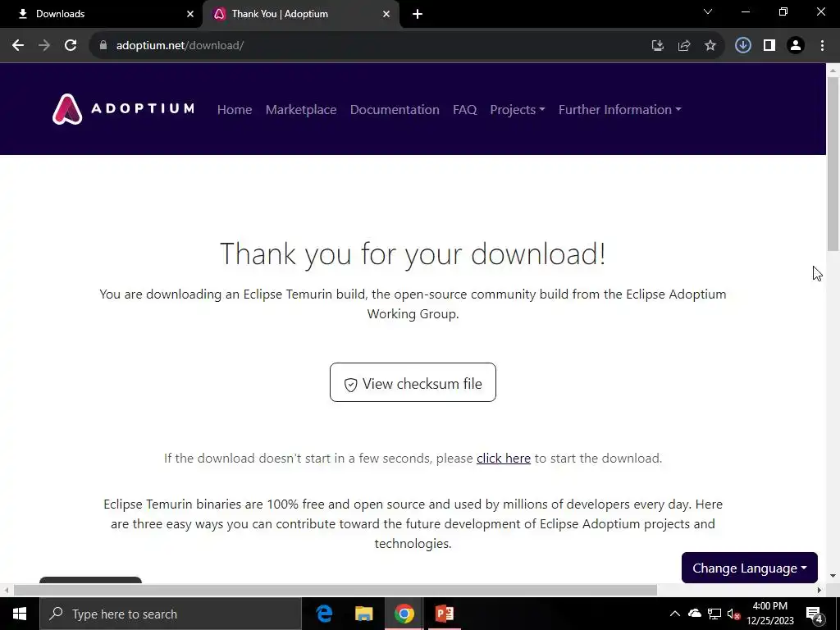Open the Home nav link
Image resolution: width=840 pixels, height=630 pixels.
pyautogui.click(x=235, y=110)
